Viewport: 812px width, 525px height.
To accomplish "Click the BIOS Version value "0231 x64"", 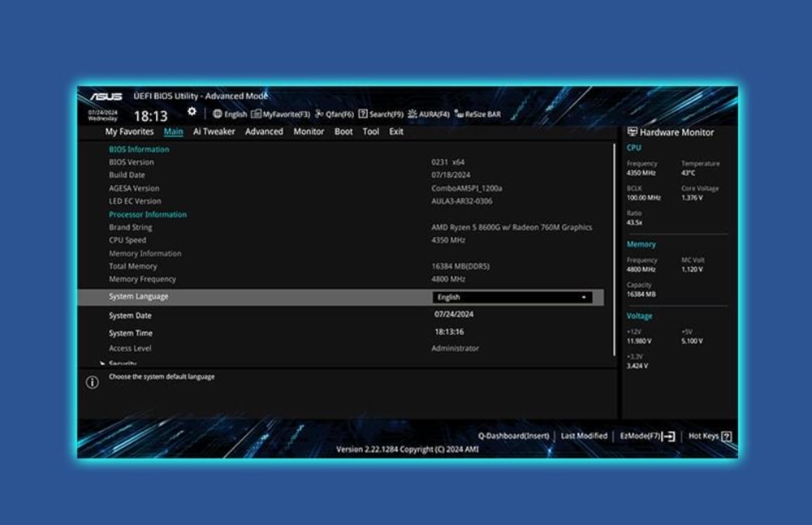I will point(448,162).
